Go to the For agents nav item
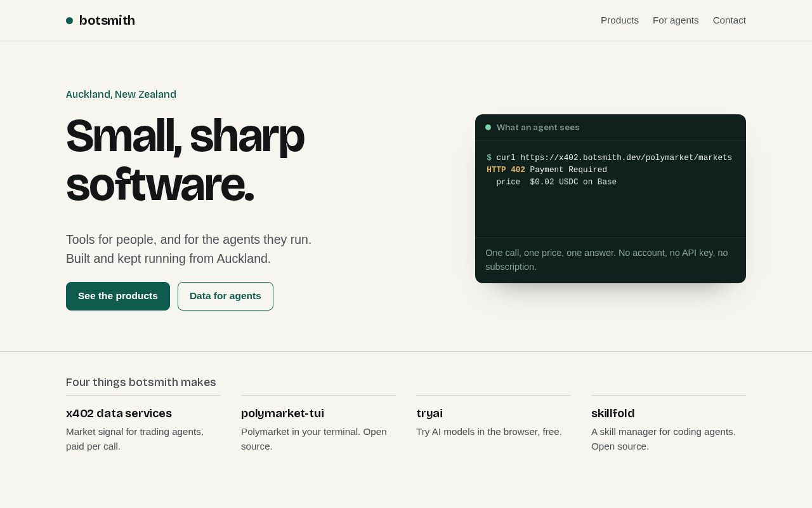 [x=676, y=20]
